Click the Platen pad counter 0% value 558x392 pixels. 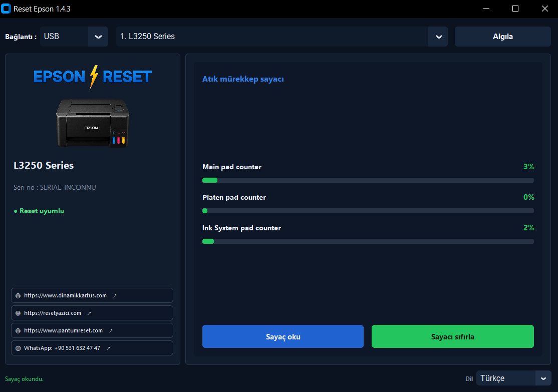tap(528, 197)
